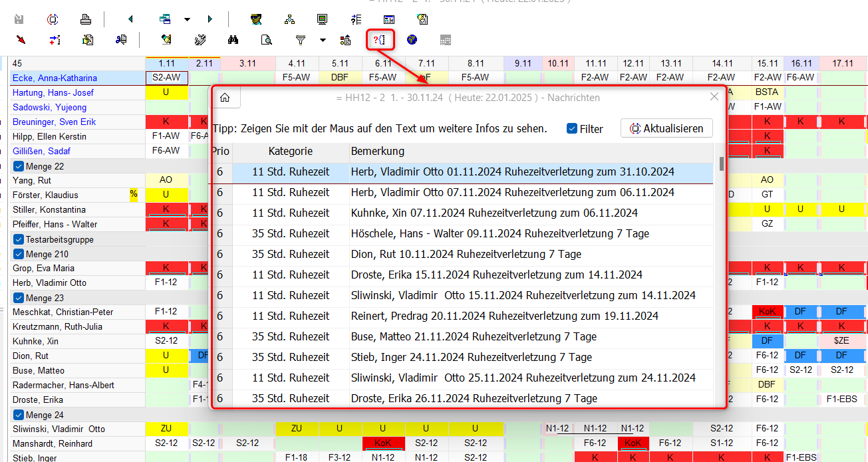
Task: Go to next period with right arrow
Action: pyautogui.click(x=210, y=19)
